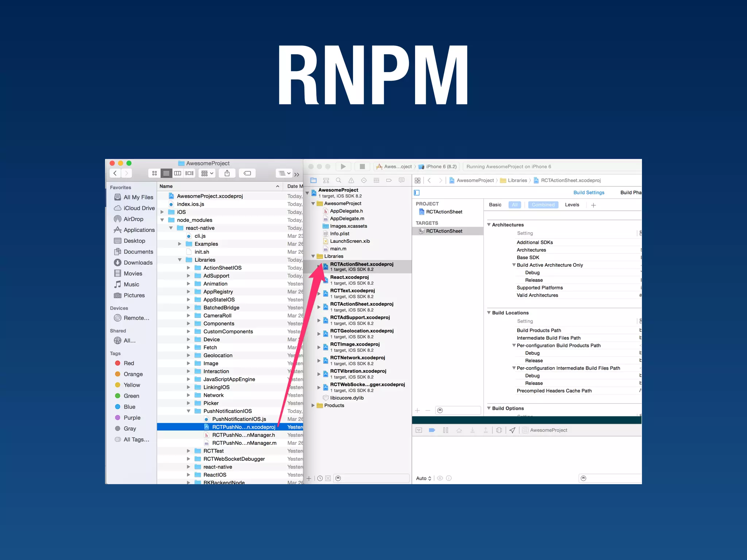
Task: Collapse the Build Options section
Action: tap(489, 408)
